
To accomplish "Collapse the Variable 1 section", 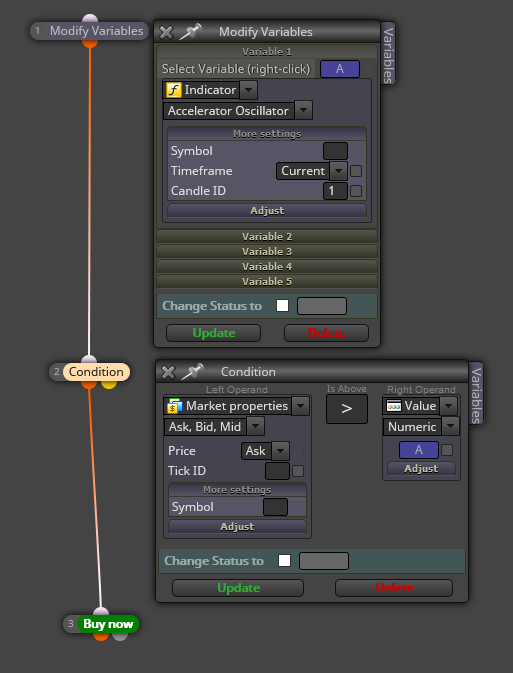I will 267,52.
